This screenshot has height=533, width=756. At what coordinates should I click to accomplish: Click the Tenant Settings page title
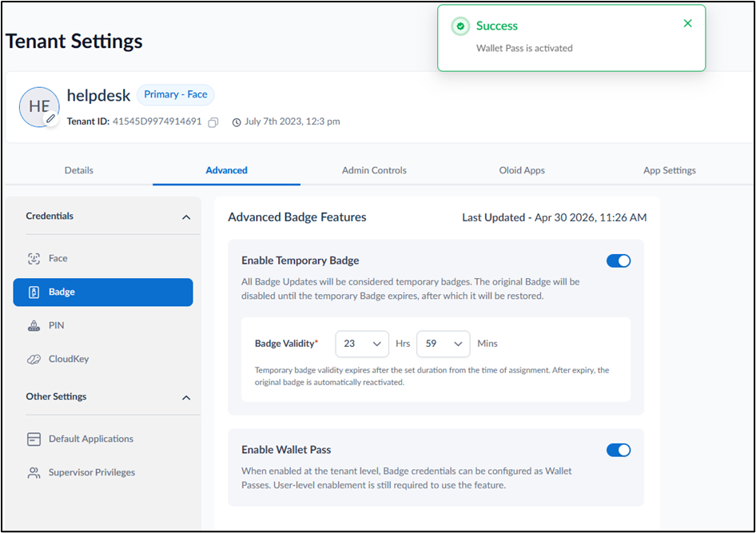[x=74, y=41]
